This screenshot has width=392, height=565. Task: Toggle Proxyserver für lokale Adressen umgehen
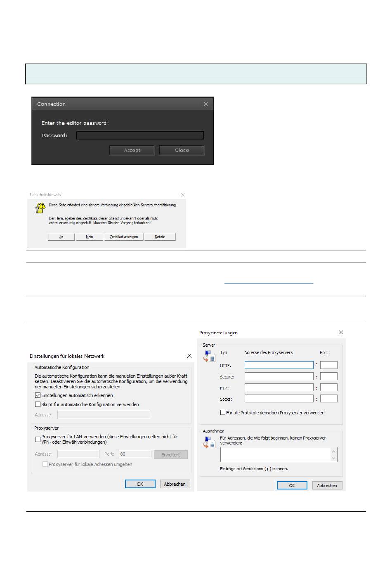click(45, 464)
